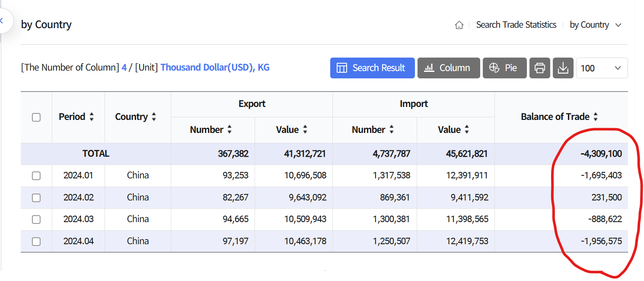Sort by Export Number arrows
644x281 pixels.
coord(230,129)
